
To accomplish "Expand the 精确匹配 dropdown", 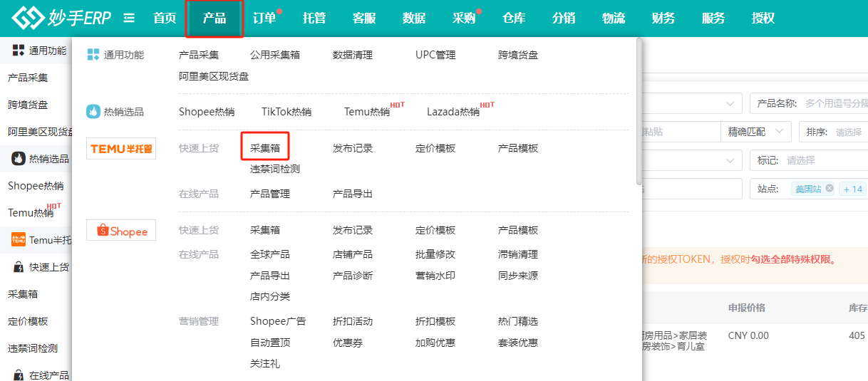I will pos(756,132).
